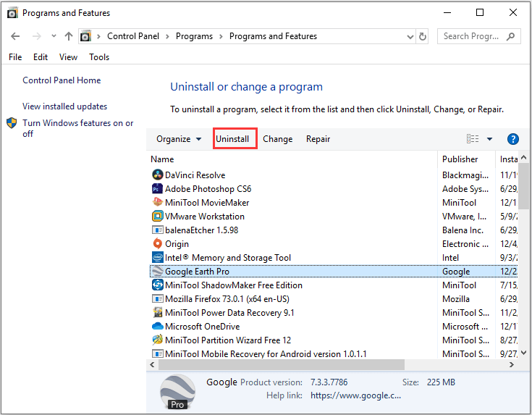
Task: Click the help question mark icon
Action: pyautogui.click(x=512, y=139)
